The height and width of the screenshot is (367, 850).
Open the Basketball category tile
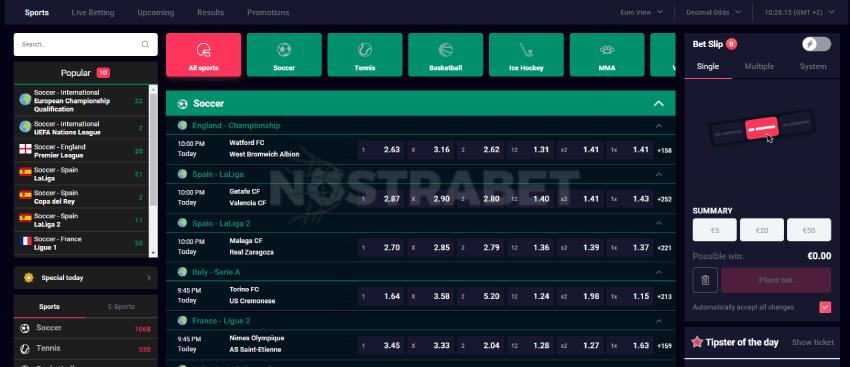coord(446,55)
